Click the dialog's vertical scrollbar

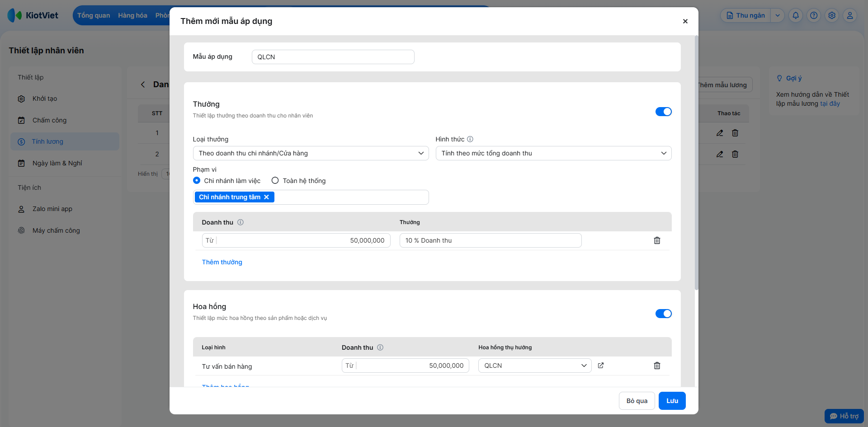click(697, 163)
